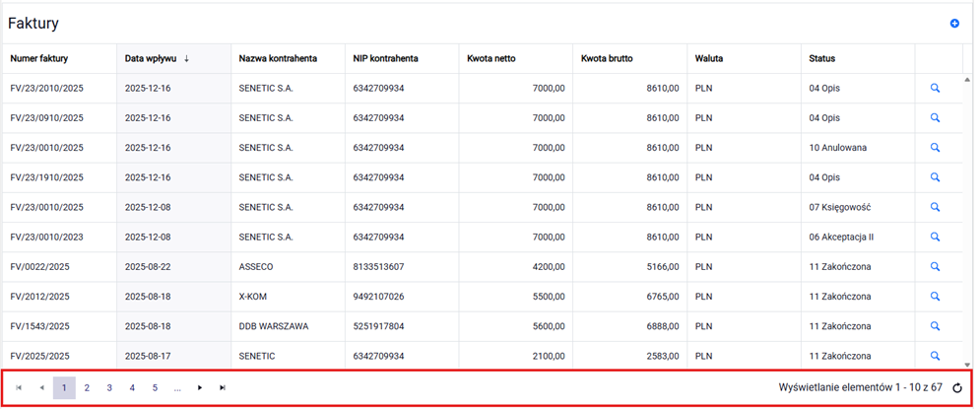
Task: Select invoice number FV/2012/2025
Action: pyautogui.click(x=40, y=297)
